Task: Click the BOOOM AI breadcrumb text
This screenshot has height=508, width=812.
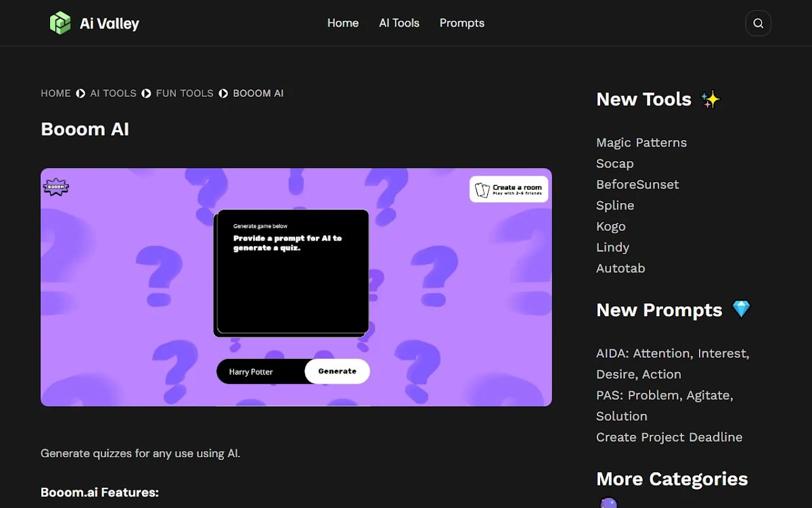Action: 258,93
